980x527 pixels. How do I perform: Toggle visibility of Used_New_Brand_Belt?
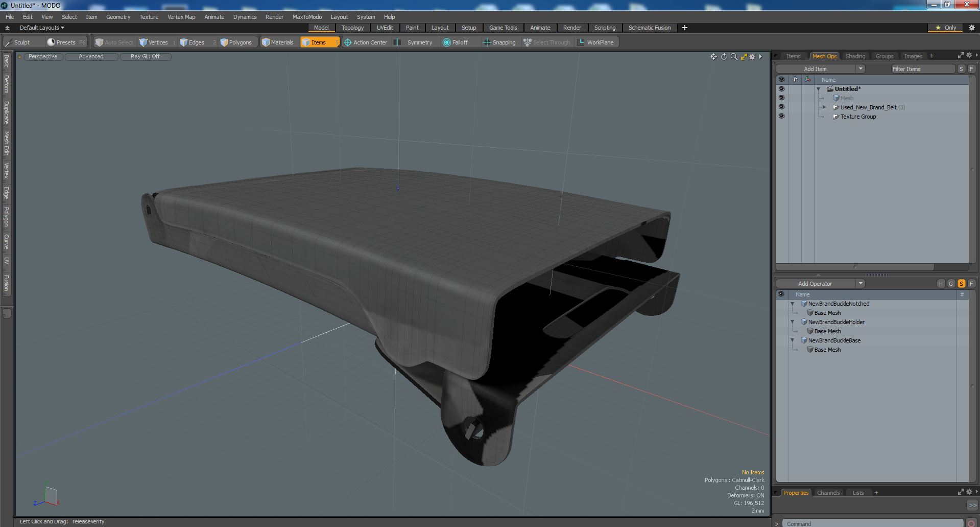point(781,107)
